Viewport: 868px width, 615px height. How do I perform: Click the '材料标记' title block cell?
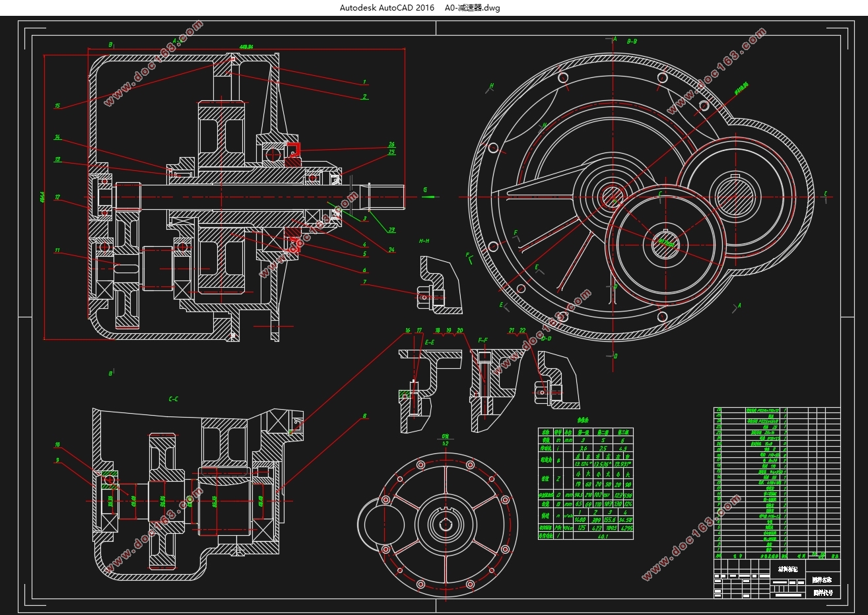pos(787,569)
